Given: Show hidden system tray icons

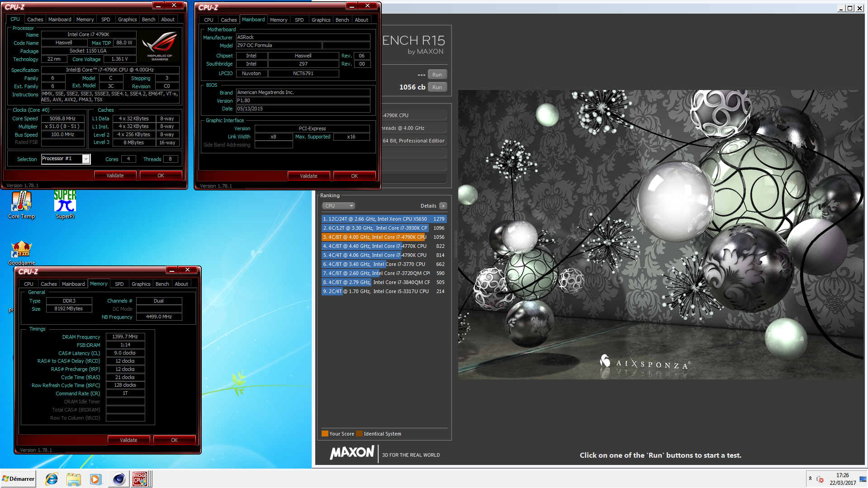Looking at the screenshot, I should (x=810, y=479).
